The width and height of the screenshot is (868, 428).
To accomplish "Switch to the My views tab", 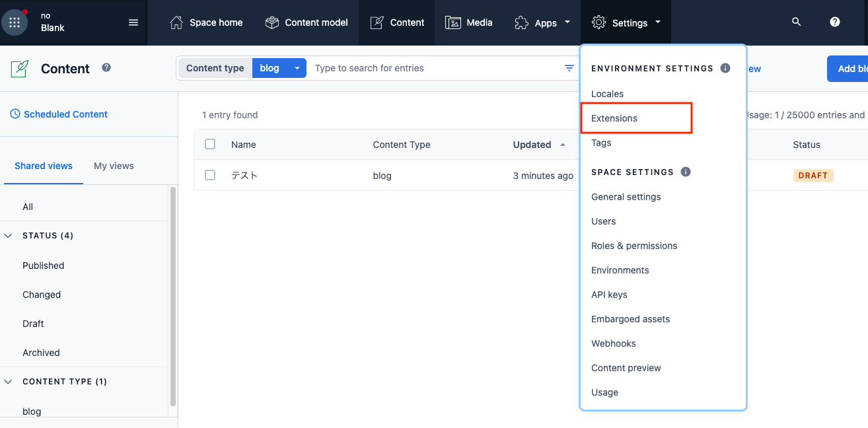I will coord(114,166).
